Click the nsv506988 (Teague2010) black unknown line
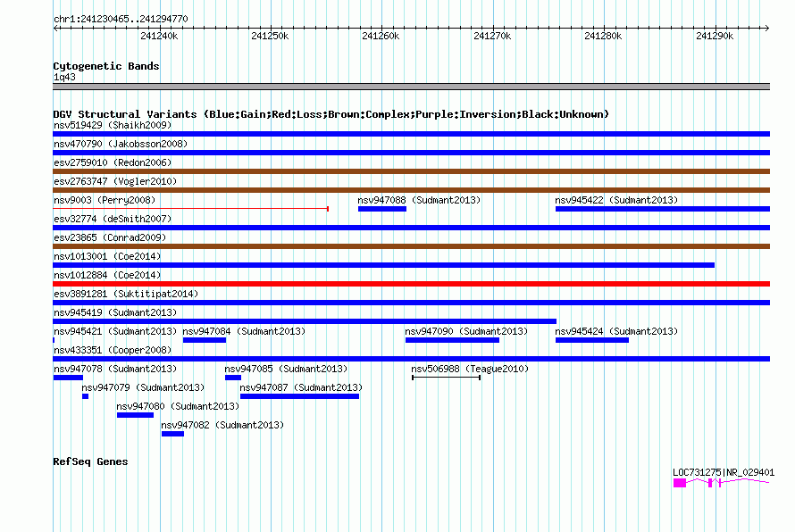The image size is (795, 532). click(x=446, y=378)
